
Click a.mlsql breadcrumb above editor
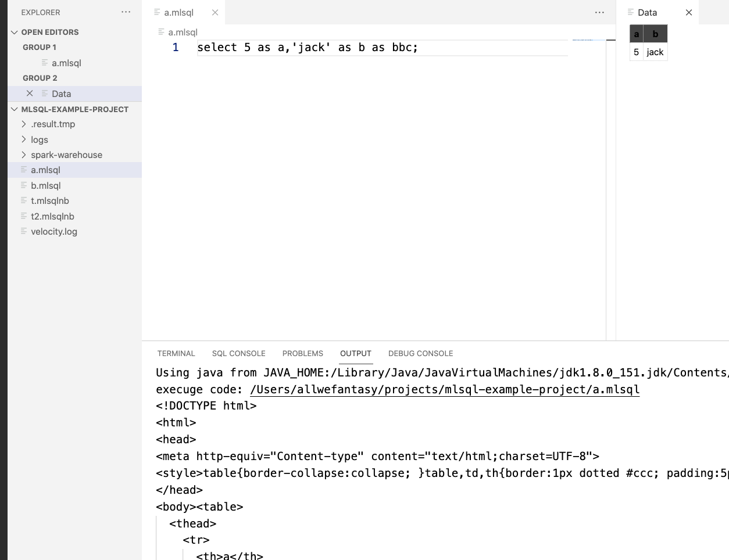tap(183, 33)
